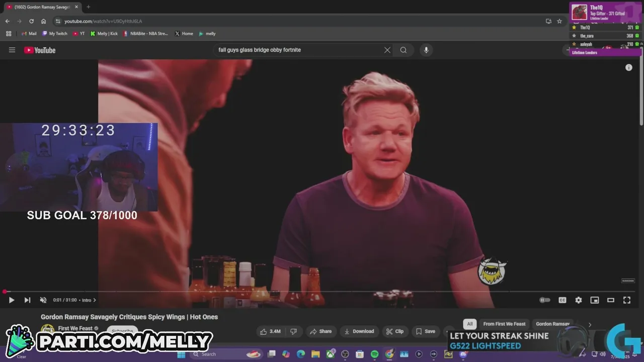This screenshot has height=362, width=644.
Task: Go back in browser history
Action: pos(7,21)
